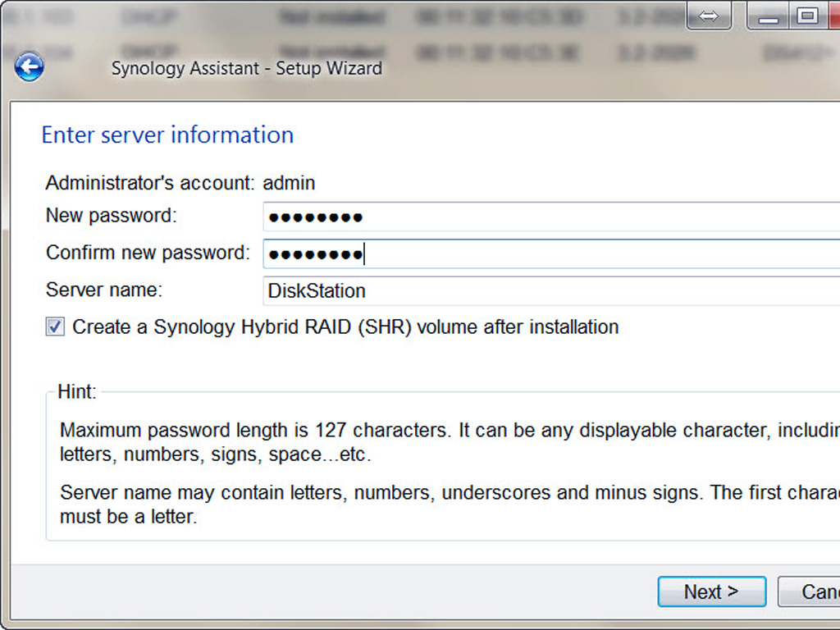Click the server name rules hint text

(450, 504)
